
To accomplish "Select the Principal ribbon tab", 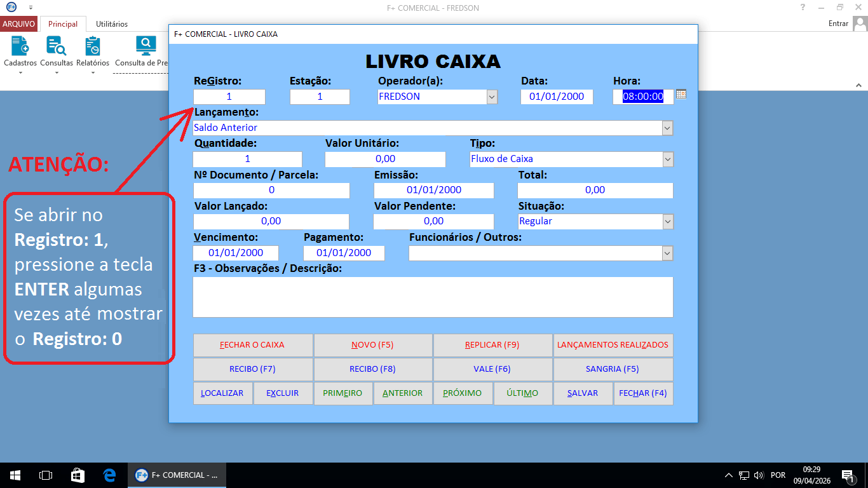I will [x=62, y=24].
